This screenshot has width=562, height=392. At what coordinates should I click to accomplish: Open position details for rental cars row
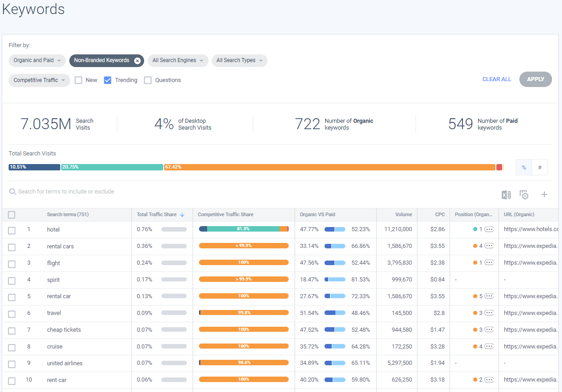489,246
